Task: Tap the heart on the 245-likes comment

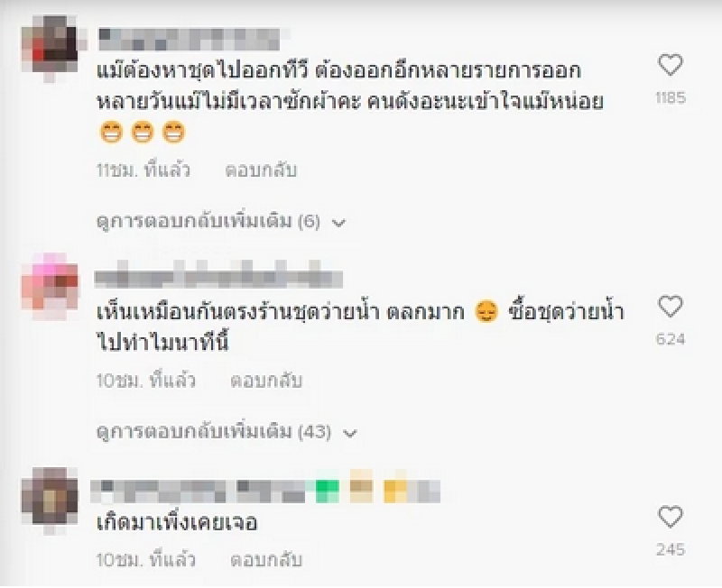Action: coord(671,517)
